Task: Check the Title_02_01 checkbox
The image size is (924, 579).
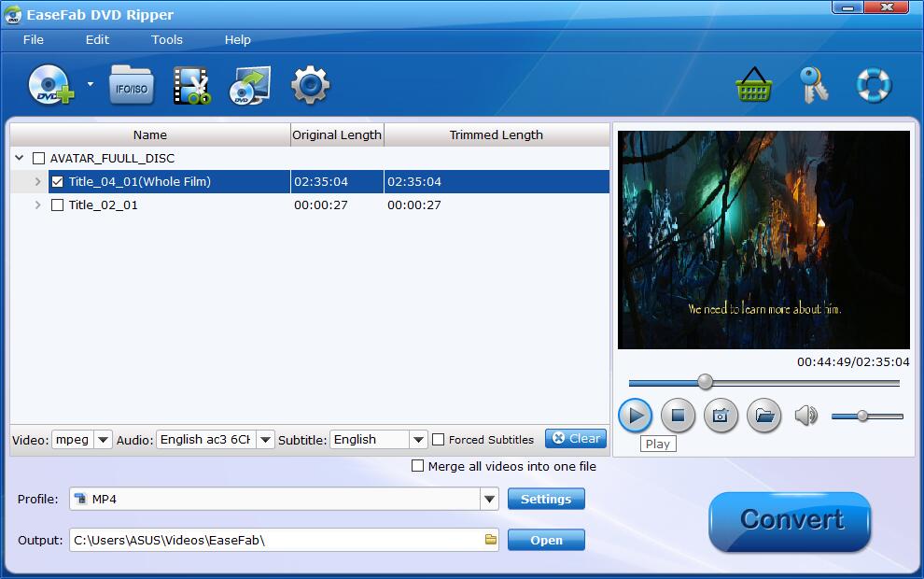Action: click(57, 205)
